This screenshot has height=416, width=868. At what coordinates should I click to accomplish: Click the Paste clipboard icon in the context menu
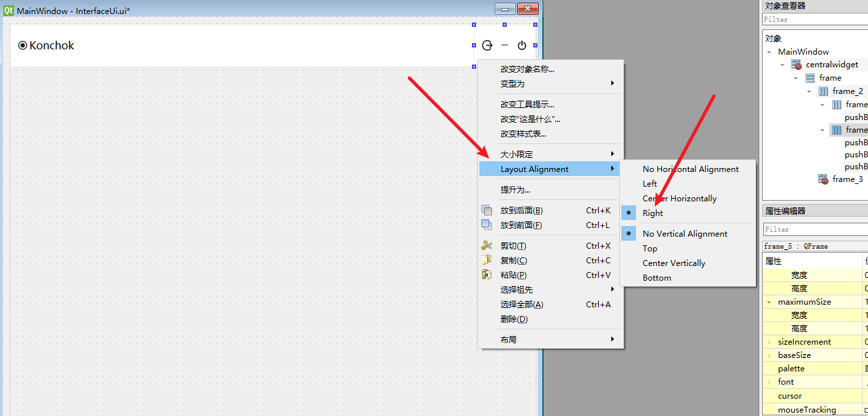(x=487, y=275)
